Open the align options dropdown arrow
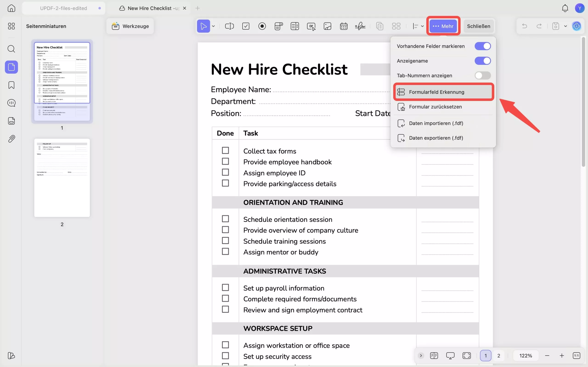The height and width of the screenshot is (367, 588). pyautogui.click(x=422, y=26)
